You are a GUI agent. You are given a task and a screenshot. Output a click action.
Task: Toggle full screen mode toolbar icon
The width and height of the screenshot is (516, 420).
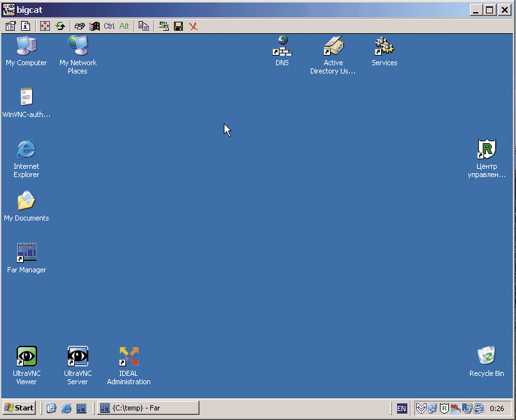(45, 26)
